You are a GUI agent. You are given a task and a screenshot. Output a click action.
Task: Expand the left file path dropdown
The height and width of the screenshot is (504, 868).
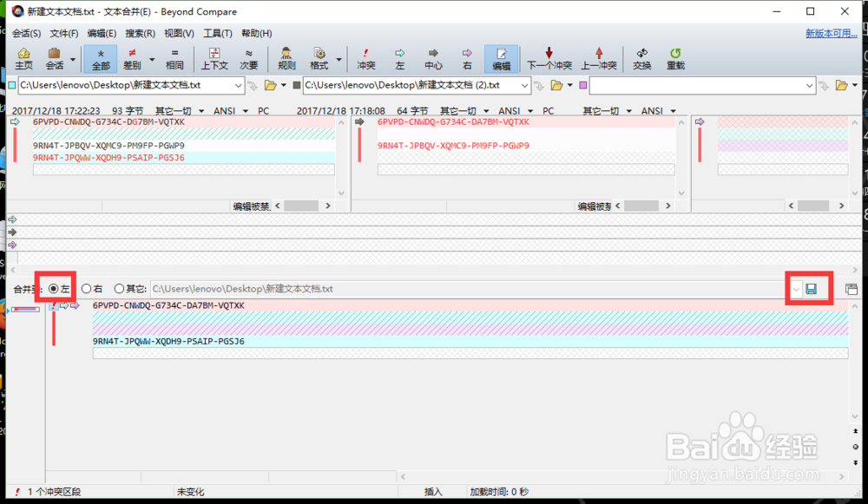point(238,86)
